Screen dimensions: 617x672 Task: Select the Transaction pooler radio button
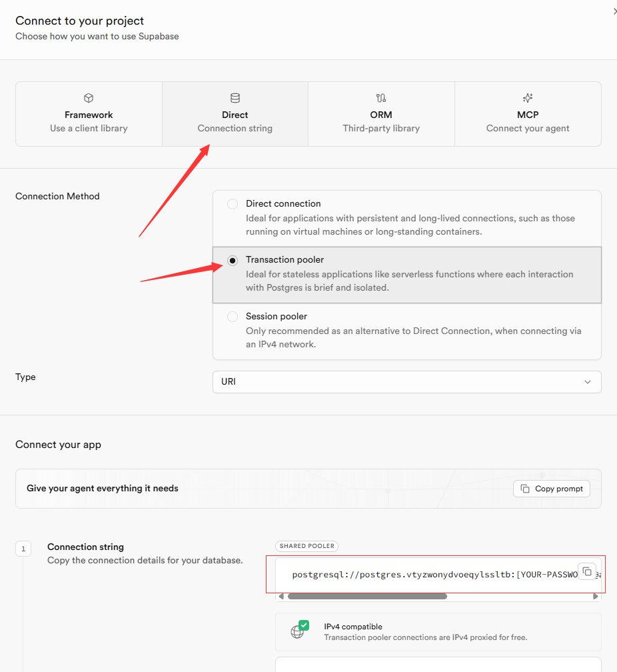(x=233, y=261)
